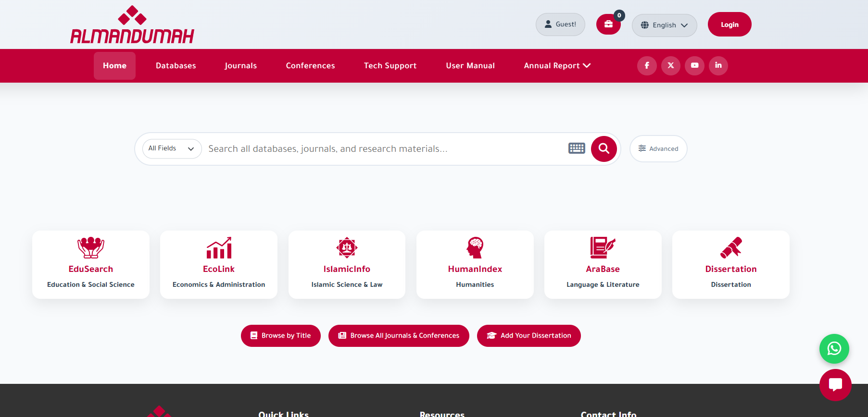868x417 pixels.
Task: Click 'Language & Literature' text
Action: [603, 284]
